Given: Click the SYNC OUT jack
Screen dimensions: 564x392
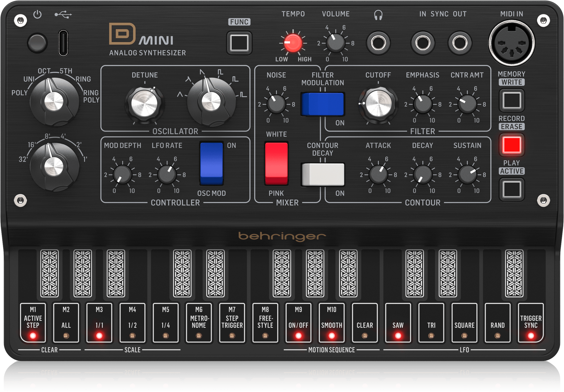Looking at the screenshot, I should tap(460, 43).
